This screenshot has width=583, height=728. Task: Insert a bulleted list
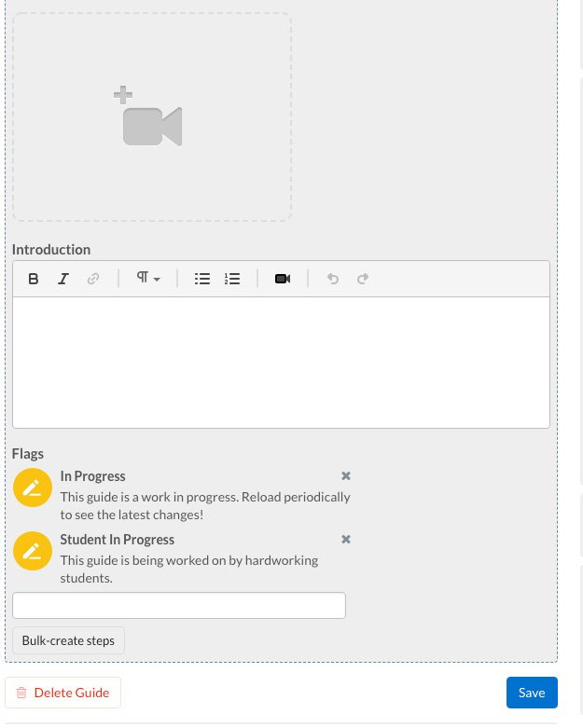202,279
